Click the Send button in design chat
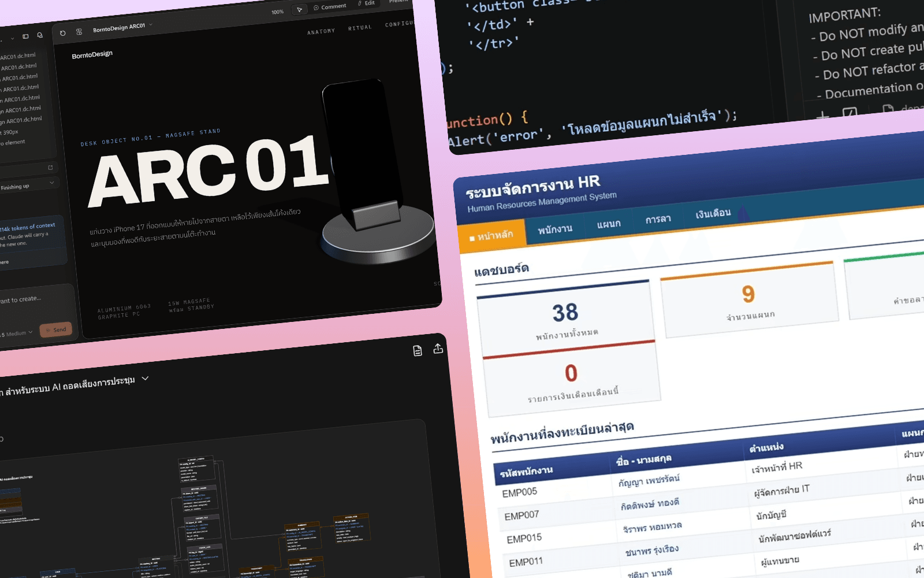 (x=56, y=329)
